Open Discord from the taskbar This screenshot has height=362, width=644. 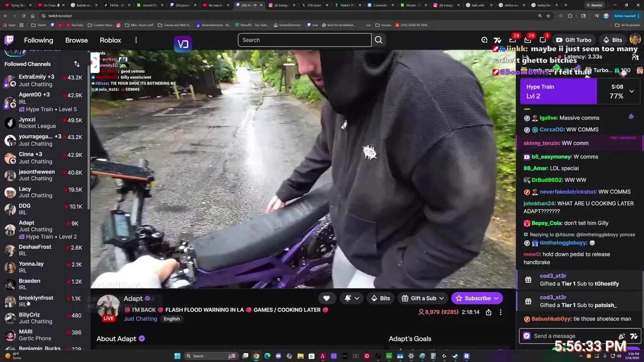point(278,356)
